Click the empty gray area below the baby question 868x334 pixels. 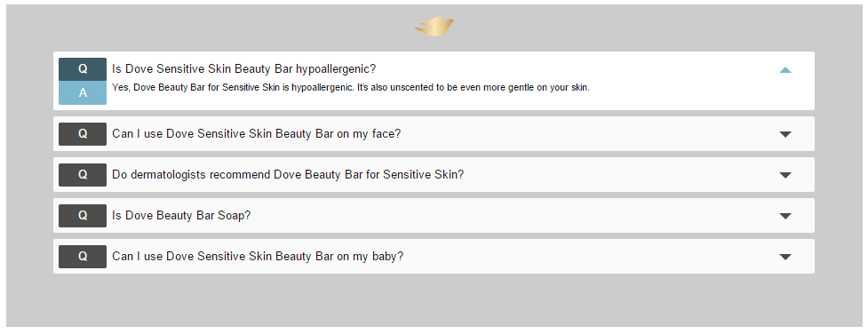[x=434, y=299]
